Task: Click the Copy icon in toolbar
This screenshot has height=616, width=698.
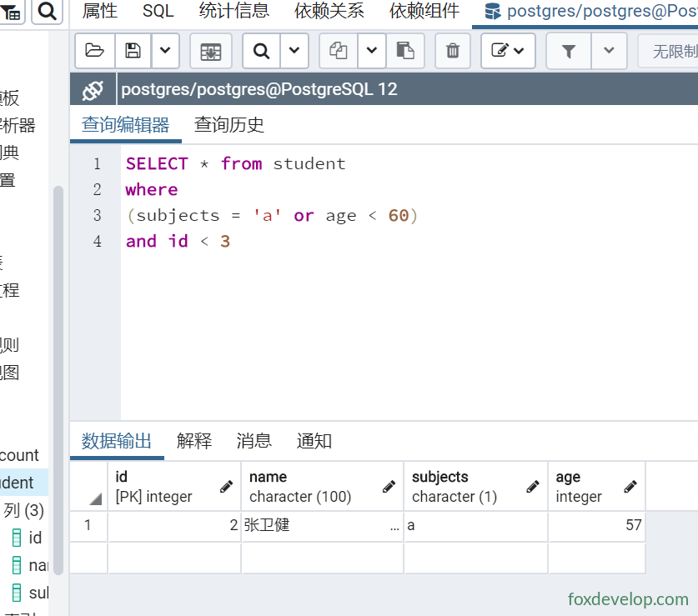Action: 339,51
